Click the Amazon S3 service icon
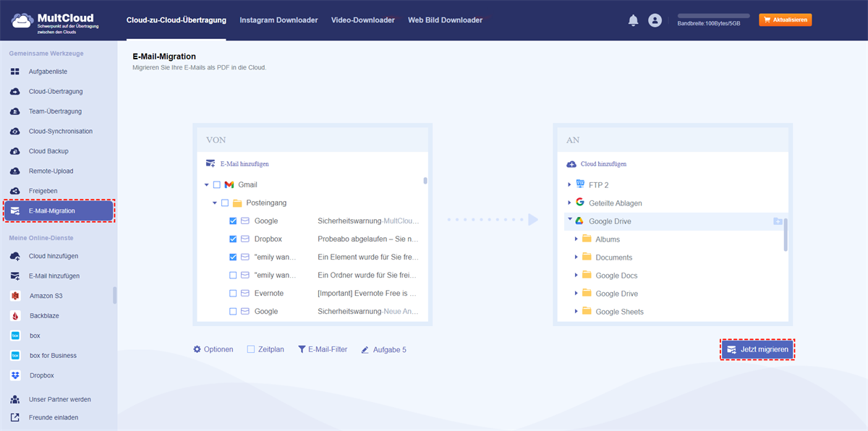The width and height of the screenshot is (868, 431). pos(15,296)
